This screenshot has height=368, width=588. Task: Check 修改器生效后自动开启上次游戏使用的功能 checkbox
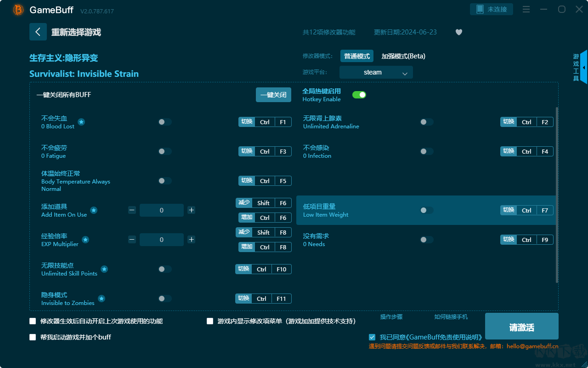[33, 321]
